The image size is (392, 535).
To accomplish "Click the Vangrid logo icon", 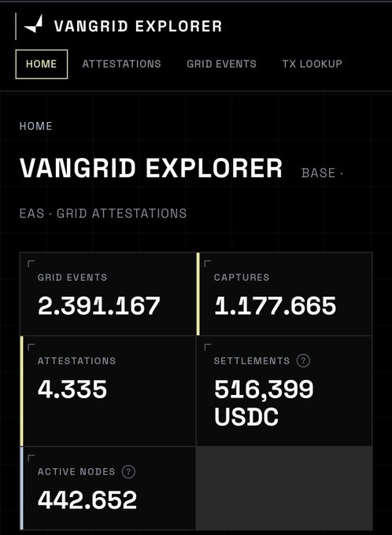I will point(34,24).
